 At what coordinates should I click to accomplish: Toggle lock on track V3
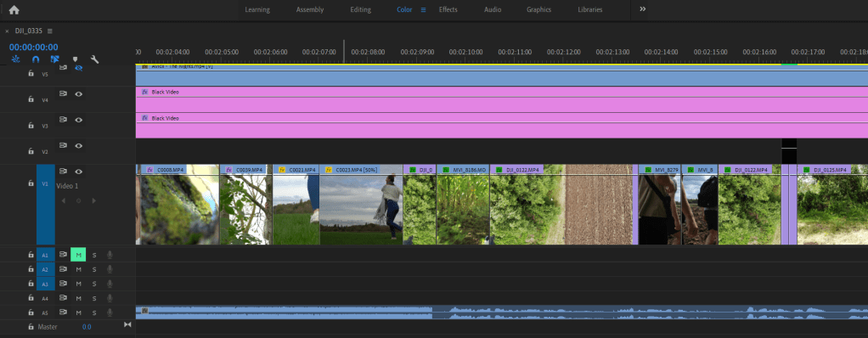[31, 126]
